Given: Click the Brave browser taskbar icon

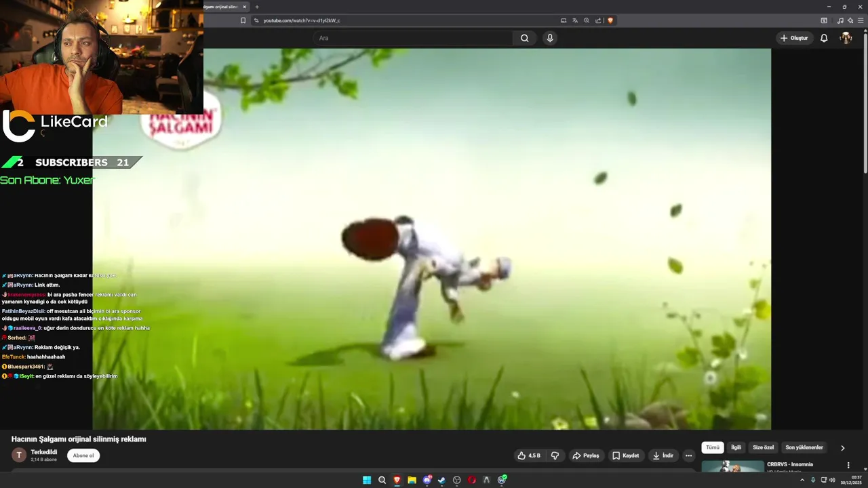Looking at the screenshot, I should (x=397, y=480).
